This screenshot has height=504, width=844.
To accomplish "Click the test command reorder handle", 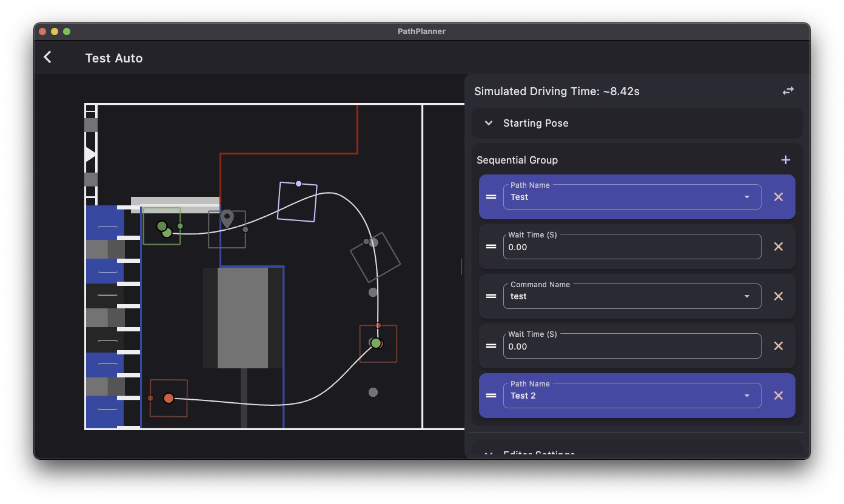I will 491,296.
